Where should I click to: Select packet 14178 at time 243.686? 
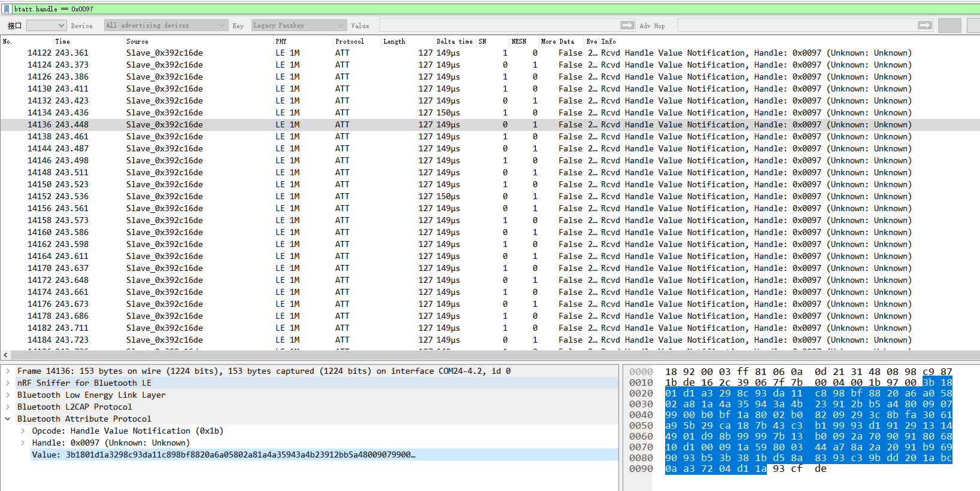point(490,316)
